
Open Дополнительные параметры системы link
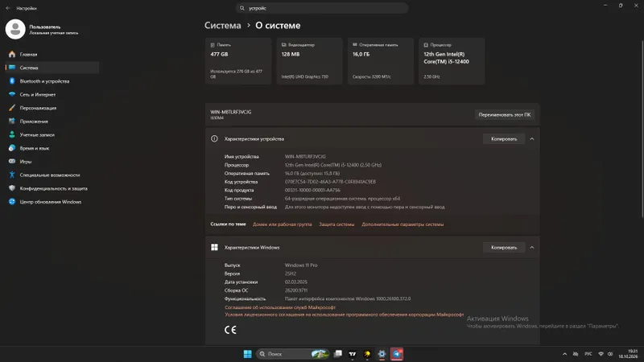pyautogui.click(x=402, y=224)
